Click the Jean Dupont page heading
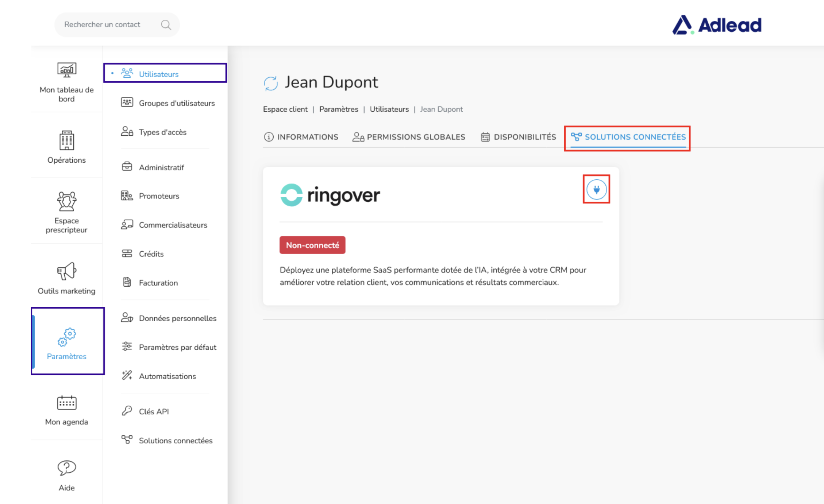The width and height of the screenshot is (824, 504). tap(331, 82)
